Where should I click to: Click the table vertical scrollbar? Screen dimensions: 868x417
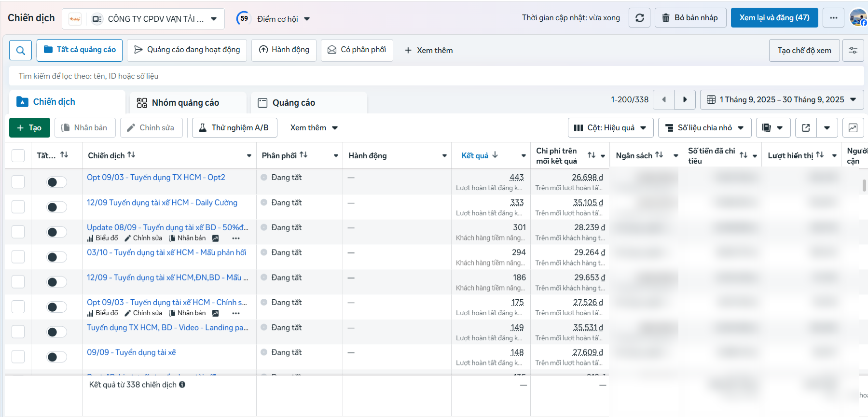(x=864, y=186)
